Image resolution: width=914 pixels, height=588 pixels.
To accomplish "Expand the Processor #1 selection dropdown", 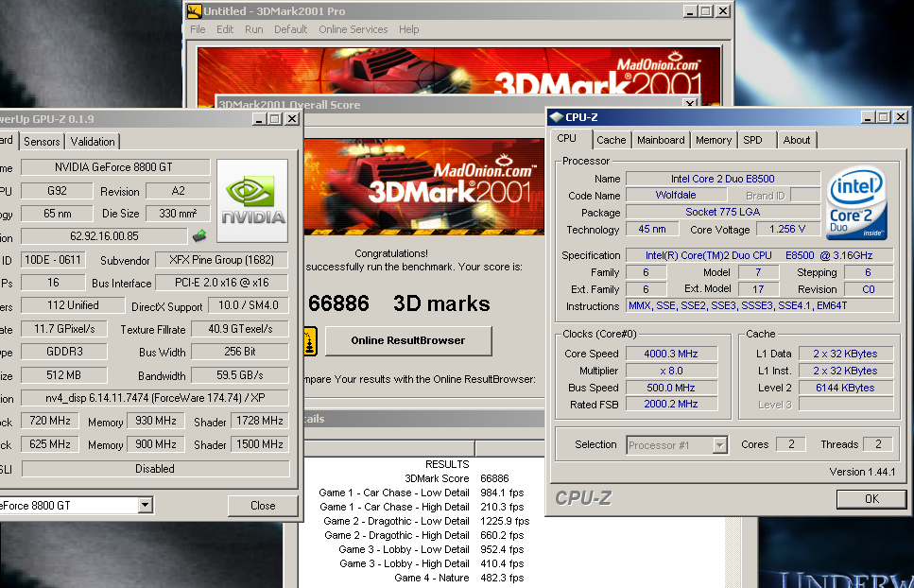I will (718, 444).
